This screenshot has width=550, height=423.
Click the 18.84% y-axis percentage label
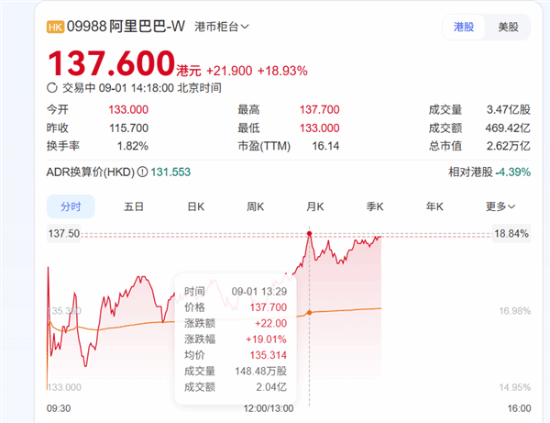[x=511, y=234]
